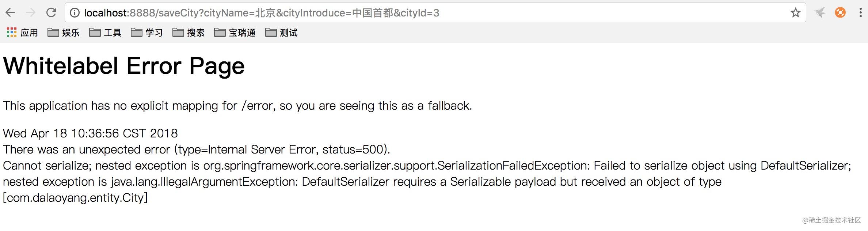Reload the current page

click(x=52, y=13)
